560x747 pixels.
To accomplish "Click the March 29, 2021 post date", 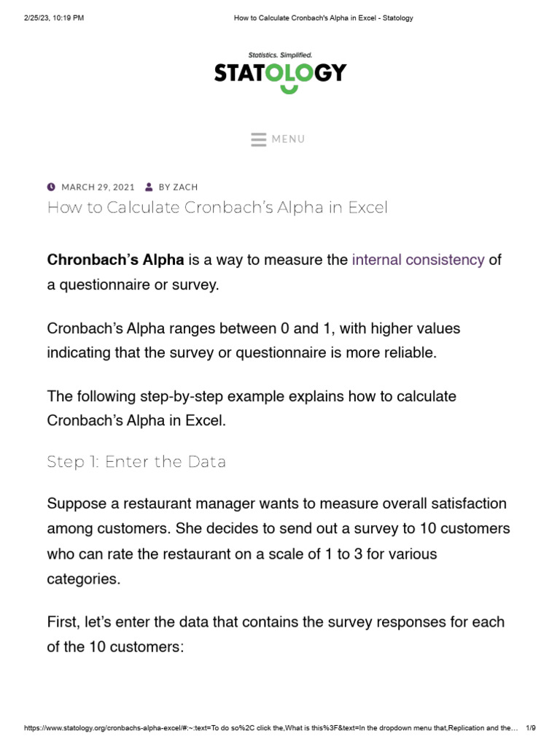I will tap(98, 187).
